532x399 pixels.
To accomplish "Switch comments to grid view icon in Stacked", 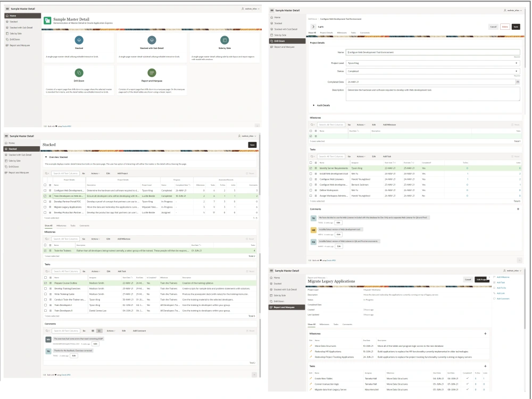I will click(93, 331).
